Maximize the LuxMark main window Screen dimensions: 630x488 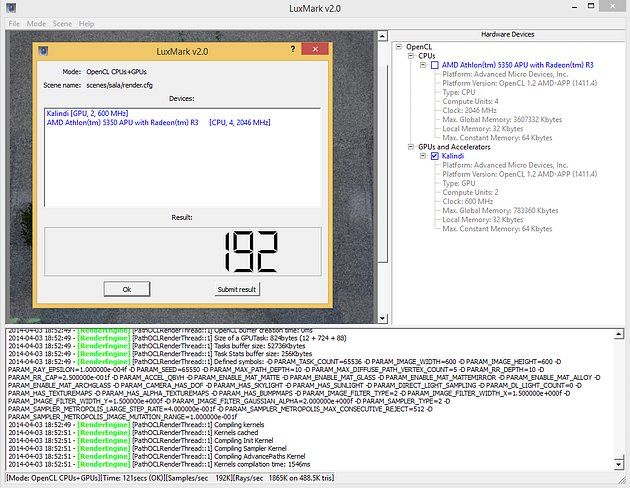point(591,6)
